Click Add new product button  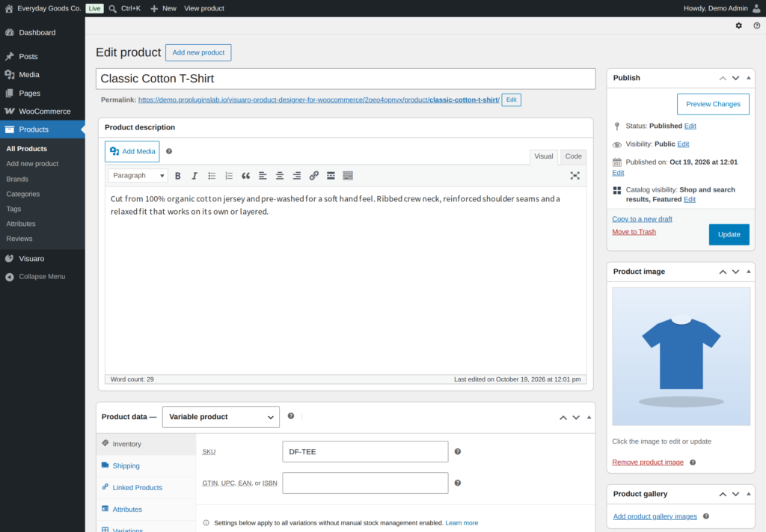point(198,52)
